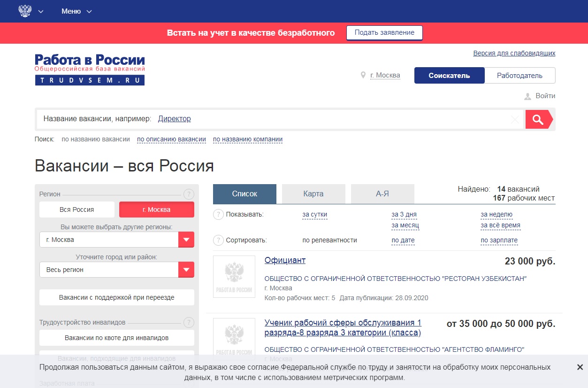Show vacancies за месяц
This screenshot has height=388, width=588.
[x=405, y=225]
